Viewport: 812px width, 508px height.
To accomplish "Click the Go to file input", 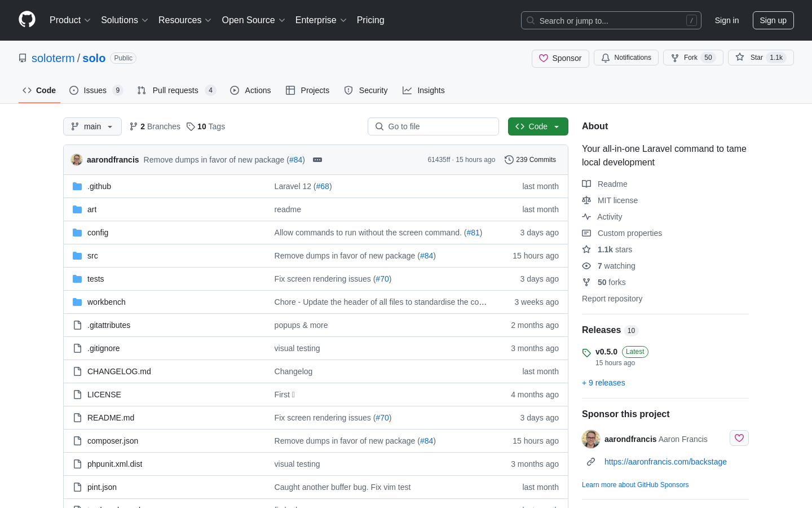I will (433, 126).
